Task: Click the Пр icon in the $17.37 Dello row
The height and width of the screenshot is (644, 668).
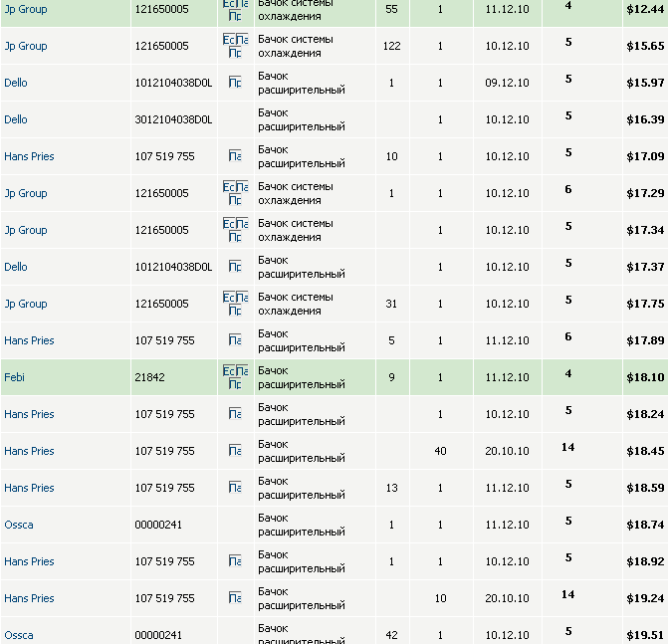Action: (x=235, y=267)
